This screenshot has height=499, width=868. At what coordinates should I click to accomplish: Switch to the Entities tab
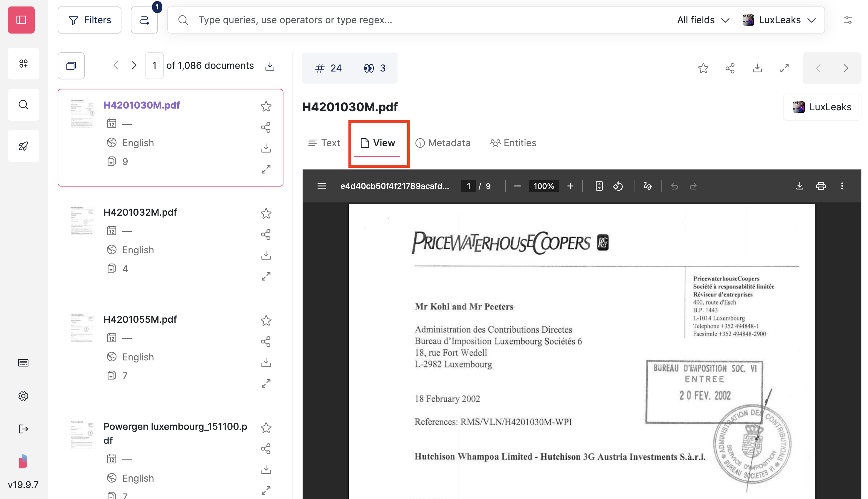coord(513,143)
